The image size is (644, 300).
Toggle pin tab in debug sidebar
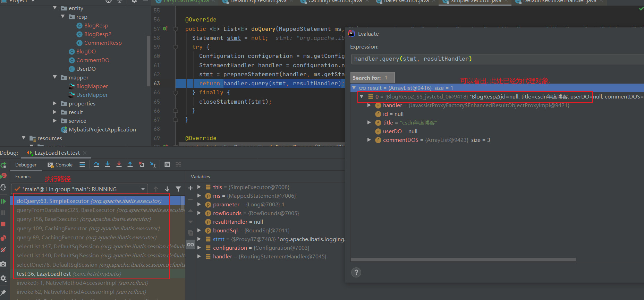3,292
